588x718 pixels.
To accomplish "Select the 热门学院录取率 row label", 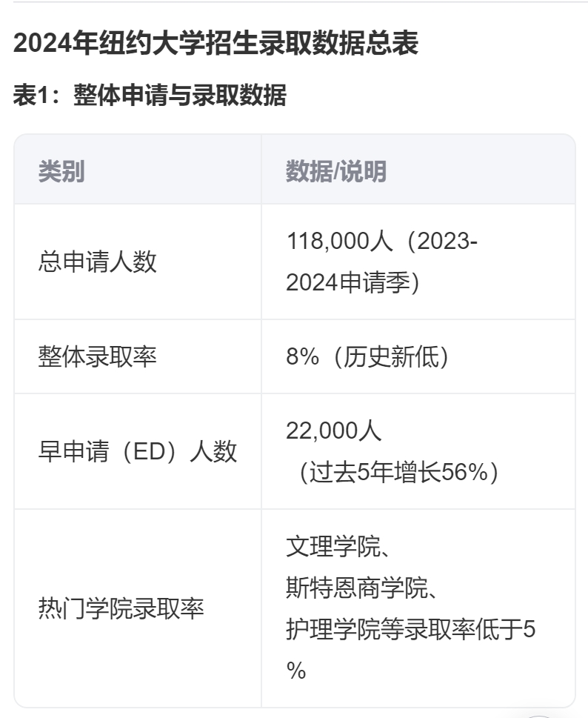I will tap(121, 609).
